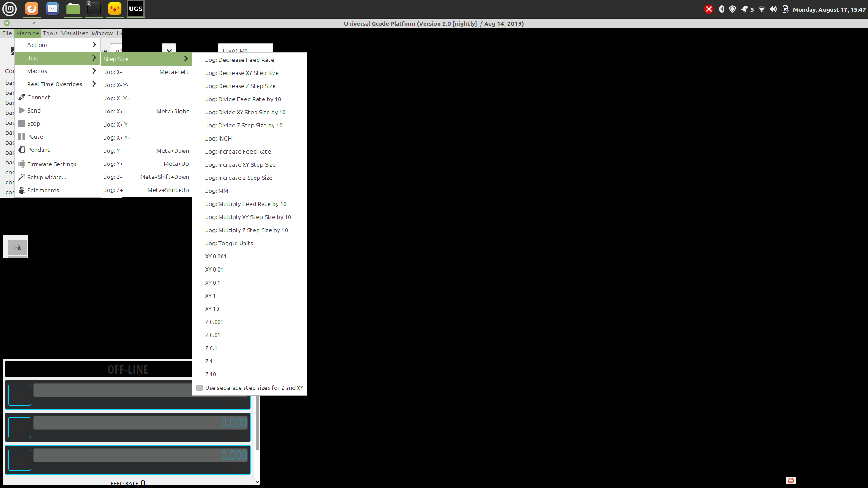
Task: Select Jog: Decrease Feed Rate
Action: point(249,60)
